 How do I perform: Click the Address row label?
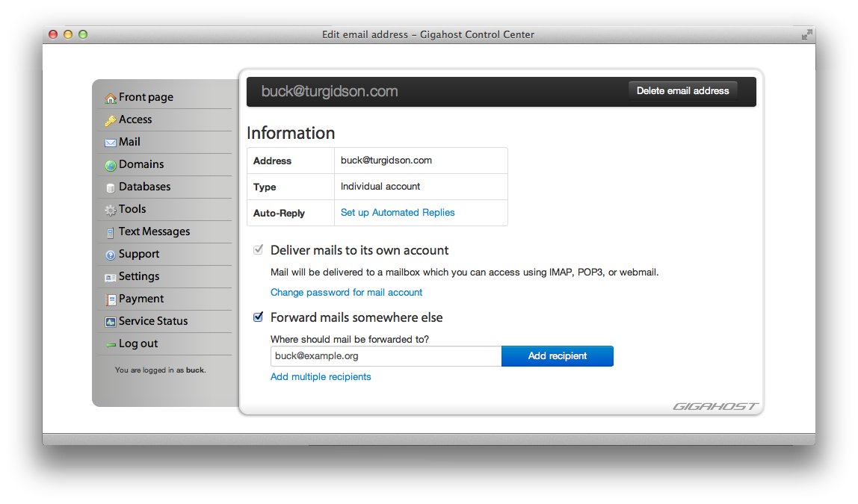click(273, 161)
